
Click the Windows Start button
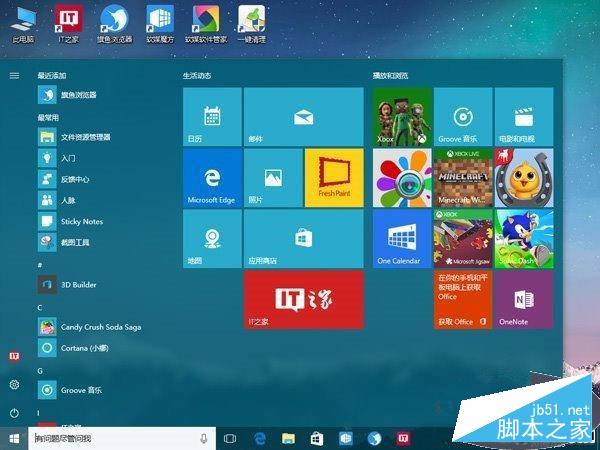[x=14, y=439]
